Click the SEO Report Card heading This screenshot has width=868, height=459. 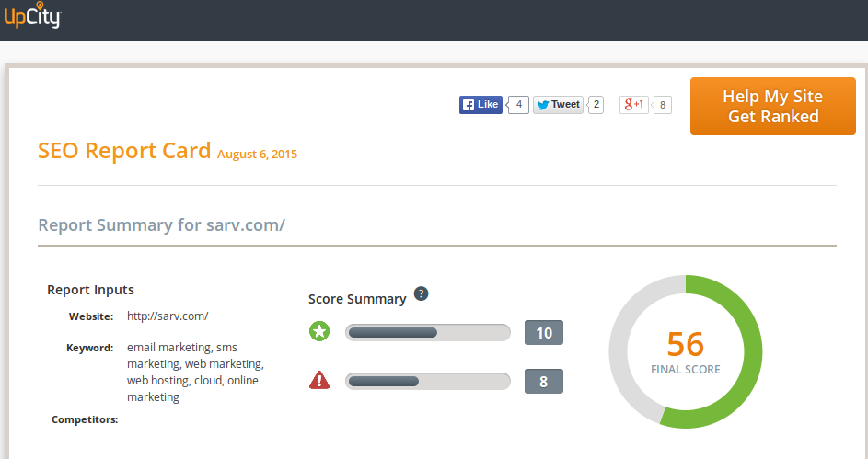(x=124, y=151)
